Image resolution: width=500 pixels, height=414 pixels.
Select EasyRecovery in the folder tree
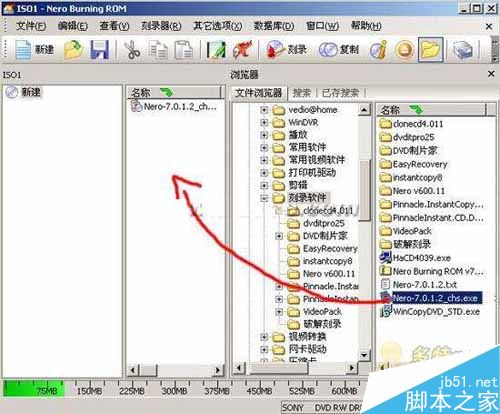point(330,249)
